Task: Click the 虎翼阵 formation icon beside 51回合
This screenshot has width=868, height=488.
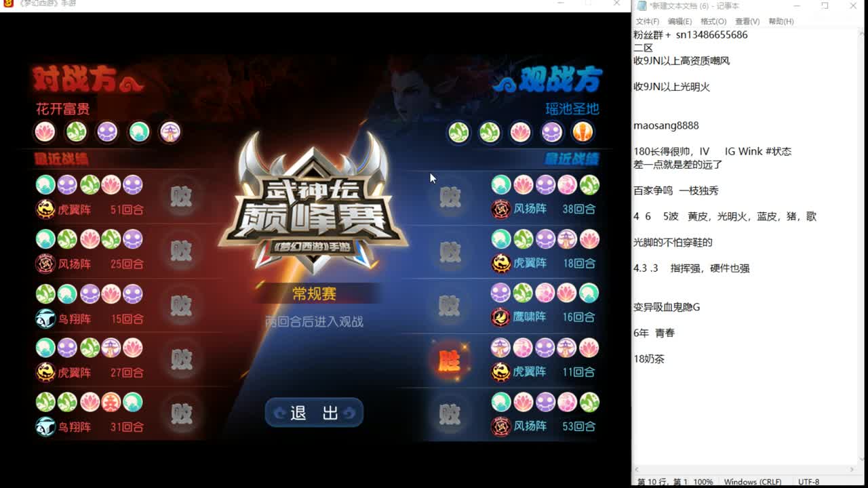Action: point(45,209)
